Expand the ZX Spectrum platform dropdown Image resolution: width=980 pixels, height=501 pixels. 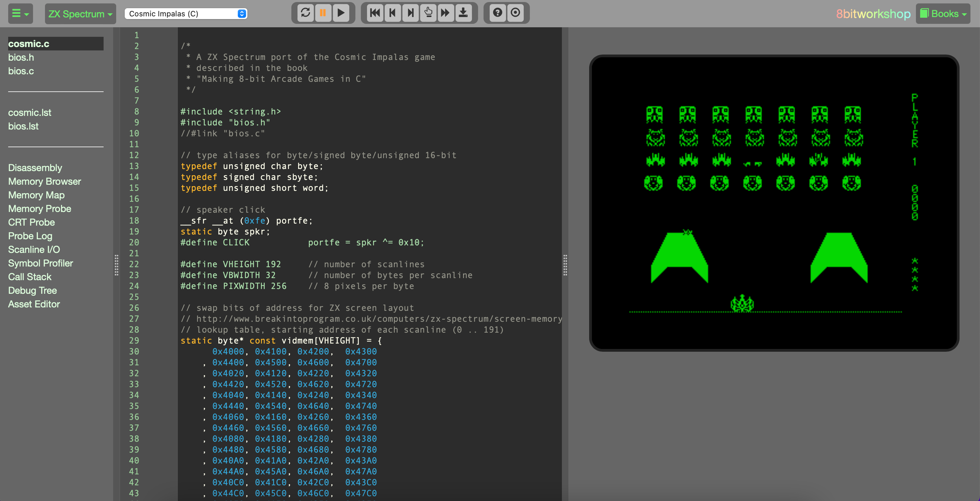[x=80, y=14]
